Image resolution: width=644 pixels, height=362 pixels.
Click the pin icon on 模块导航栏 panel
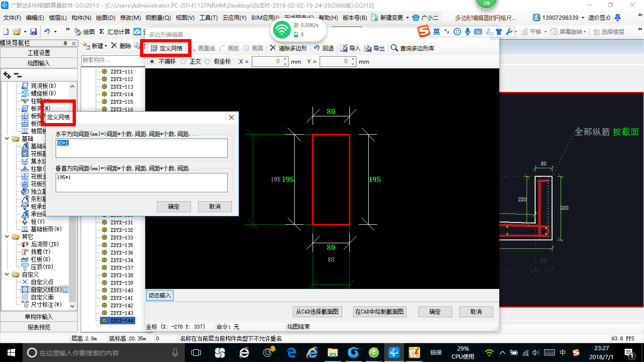(66, 43)
